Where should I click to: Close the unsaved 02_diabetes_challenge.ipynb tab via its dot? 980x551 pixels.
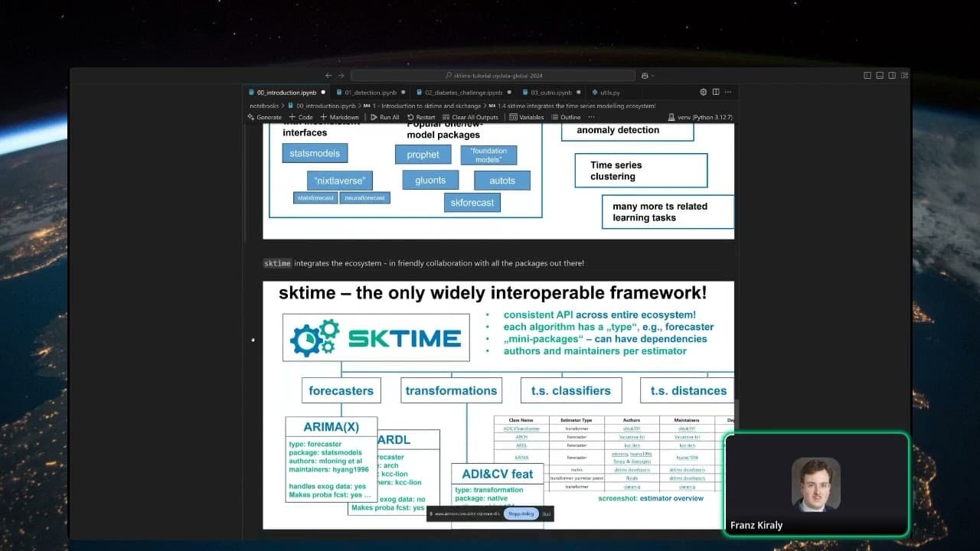510,93
